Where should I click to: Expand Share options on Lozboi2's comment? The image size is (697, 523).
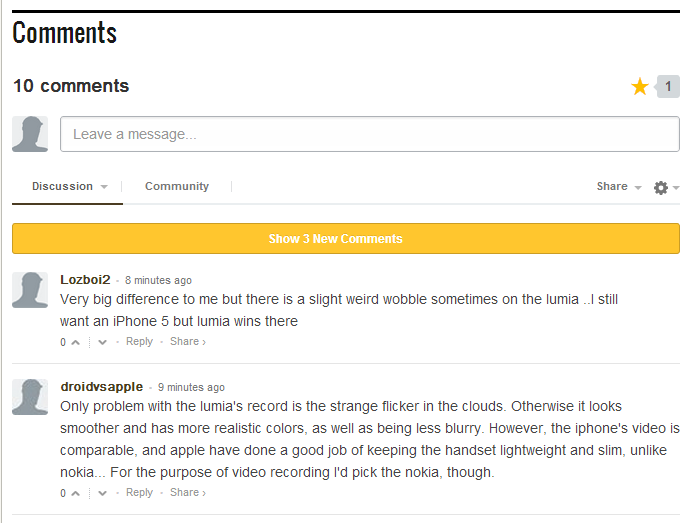[188, 342]
